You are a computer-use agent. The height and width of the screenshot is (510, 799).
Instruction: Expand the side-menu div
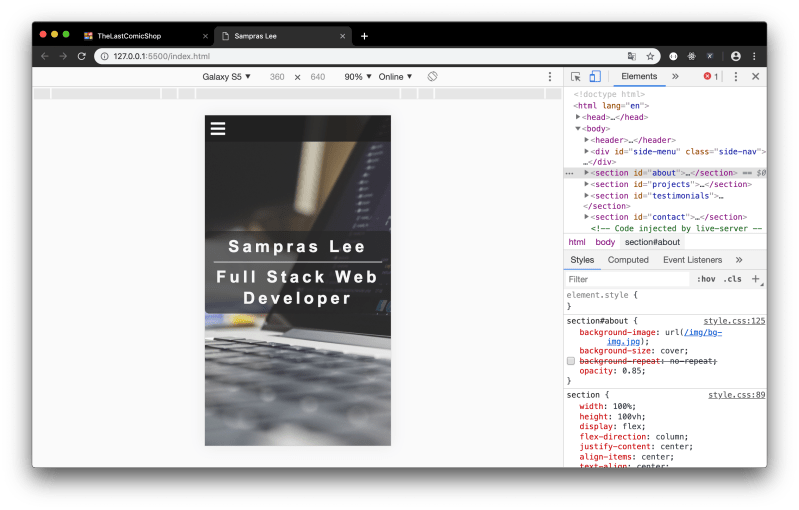click(587, 151)
